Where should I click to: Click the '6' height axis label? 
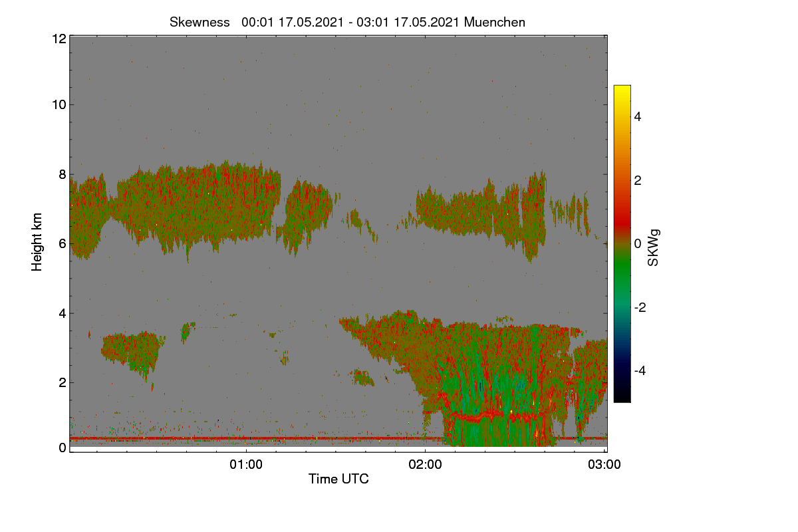pyautogui.click(x=63, y=243)
